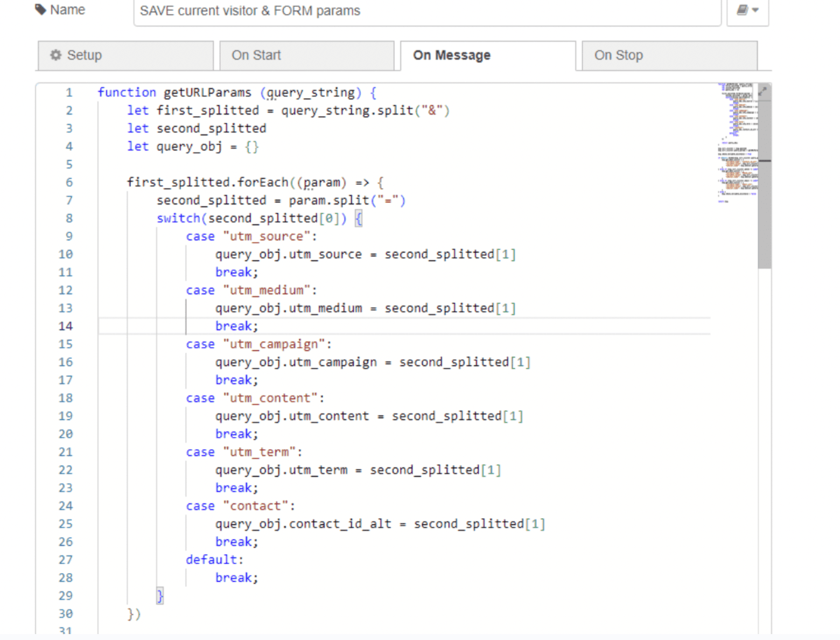This screenshot has width=840, height=640.
Task: Click inside the Name input field
Action: tap(426, 11)
